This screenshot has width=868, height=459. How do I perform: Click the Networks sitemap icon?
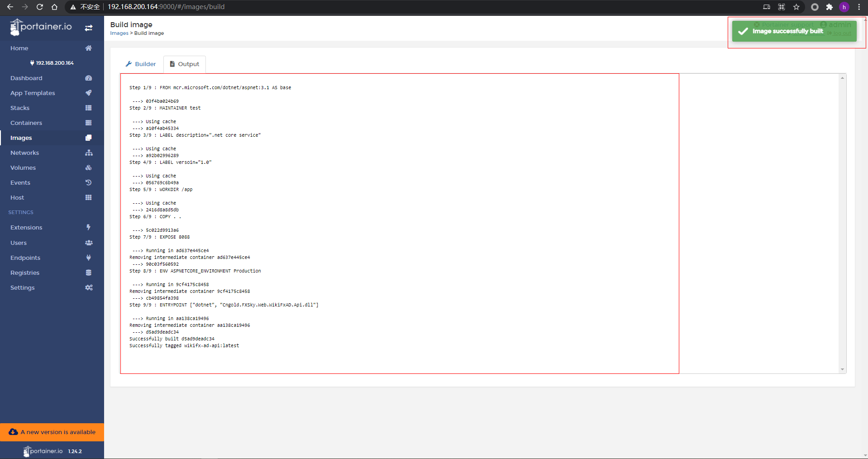click(89, 153)
